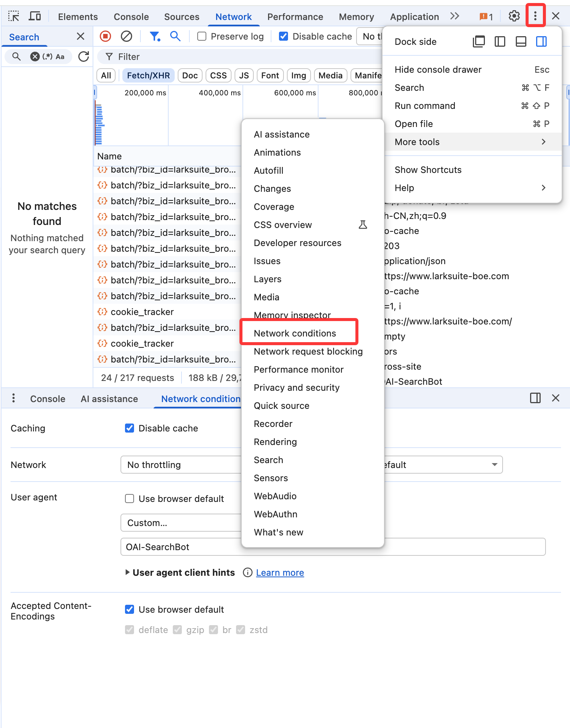Screen dimensions: 570x728
Task: Uncheck Accepted Encodings Use browser default
Action: [130, 609]
